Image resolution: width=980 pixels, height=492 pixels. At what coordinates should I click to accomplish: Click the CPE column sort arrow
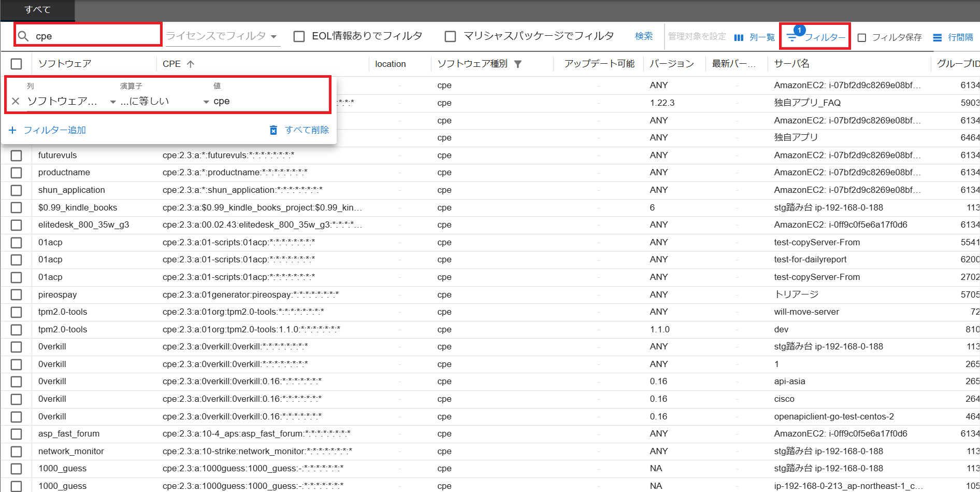191,64
